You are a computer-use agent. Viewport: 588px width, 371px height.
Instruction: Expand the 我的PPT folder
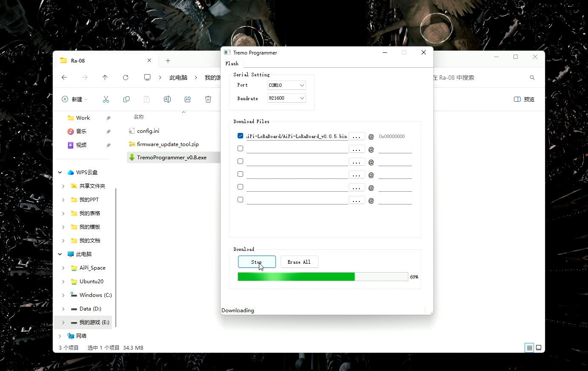pyautogui.click(x=63, y=200)
